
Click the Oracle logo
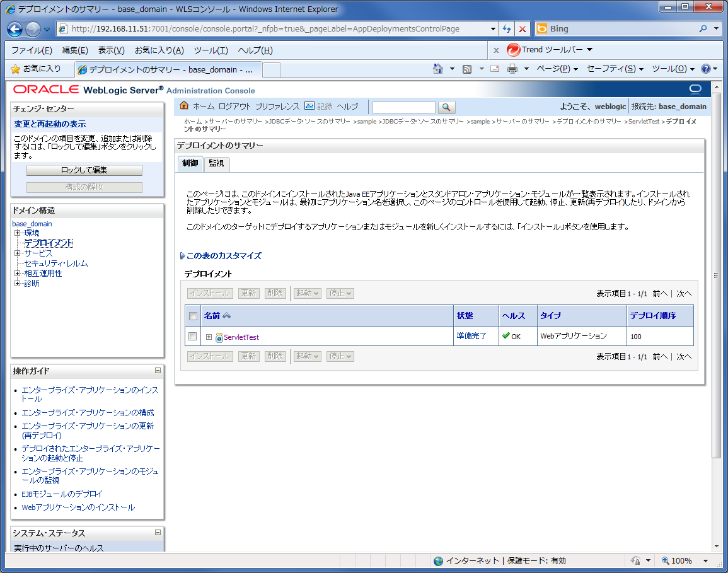[x=46, y=89]
